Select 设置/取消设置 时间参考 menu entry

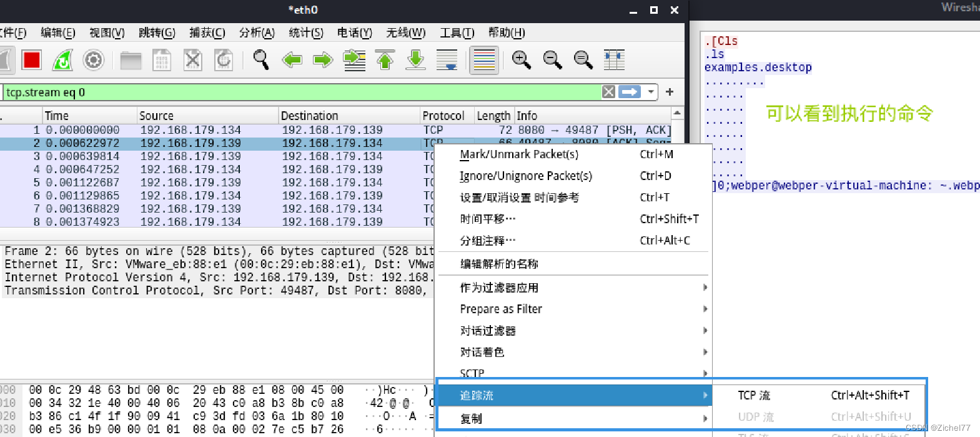point(573,198)
